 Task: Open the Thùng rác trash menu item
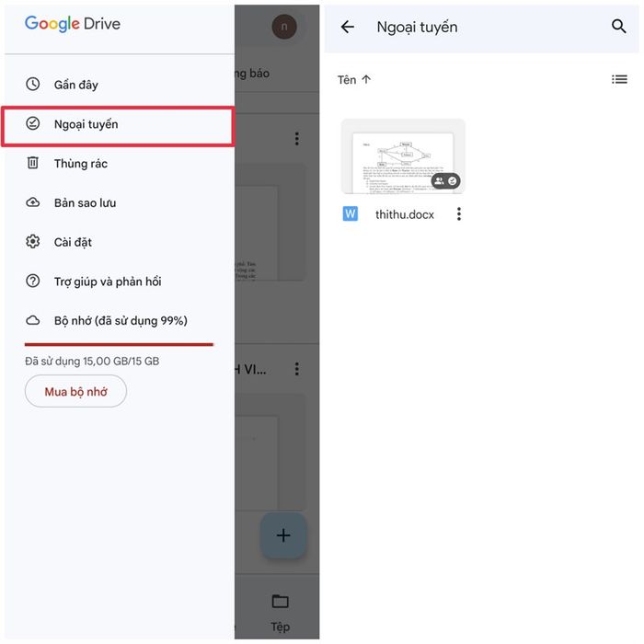tap(119, 164)
